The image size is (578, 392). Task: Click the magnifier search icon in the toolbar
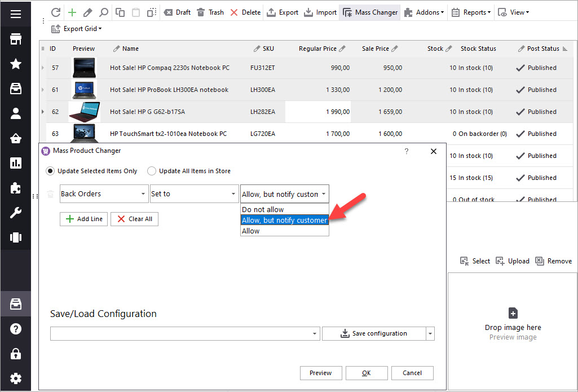pos(104,12)
